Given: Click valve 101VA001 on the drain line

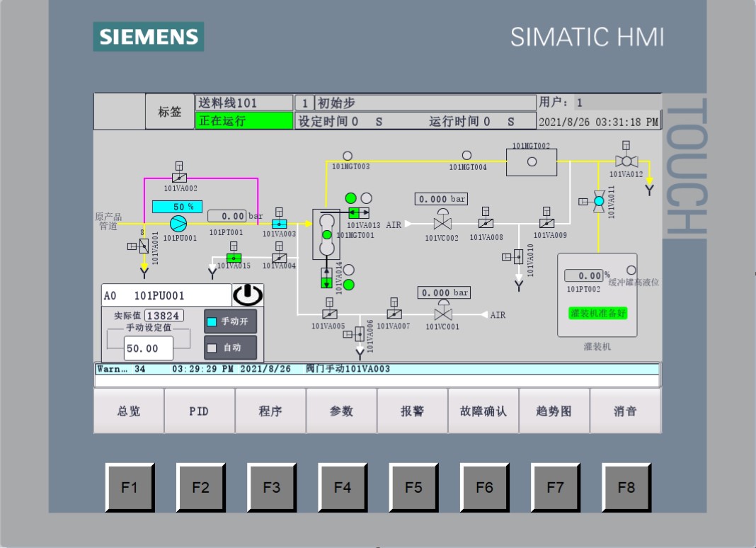Looking at the screenshot, I should (x=144, y=246).
